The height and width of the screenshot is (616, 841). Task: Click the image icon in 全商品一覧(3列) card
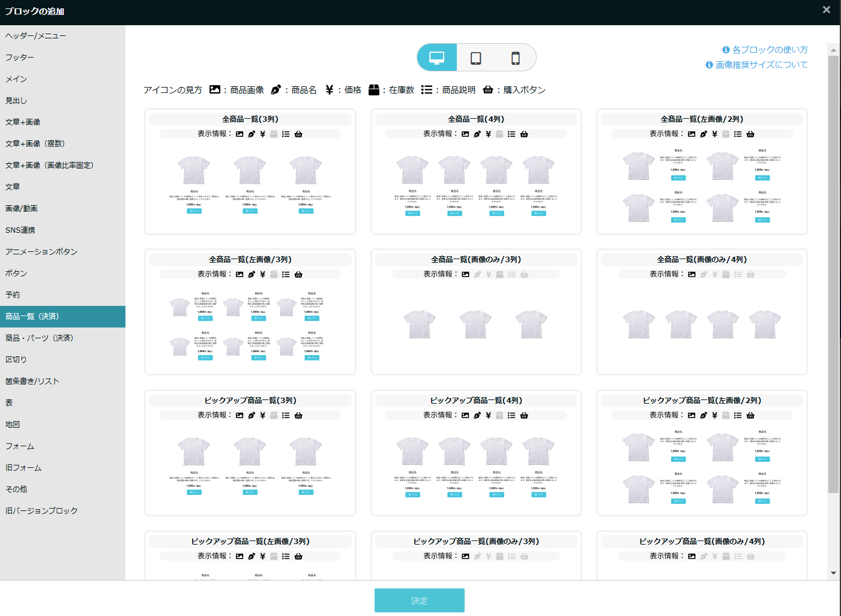coord(240,134)
